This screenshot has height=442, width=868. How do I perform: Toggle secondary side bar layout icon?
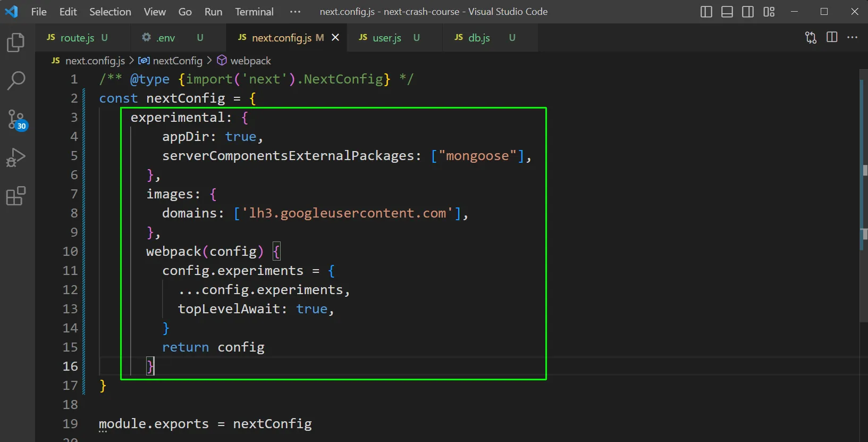[748, 12]
